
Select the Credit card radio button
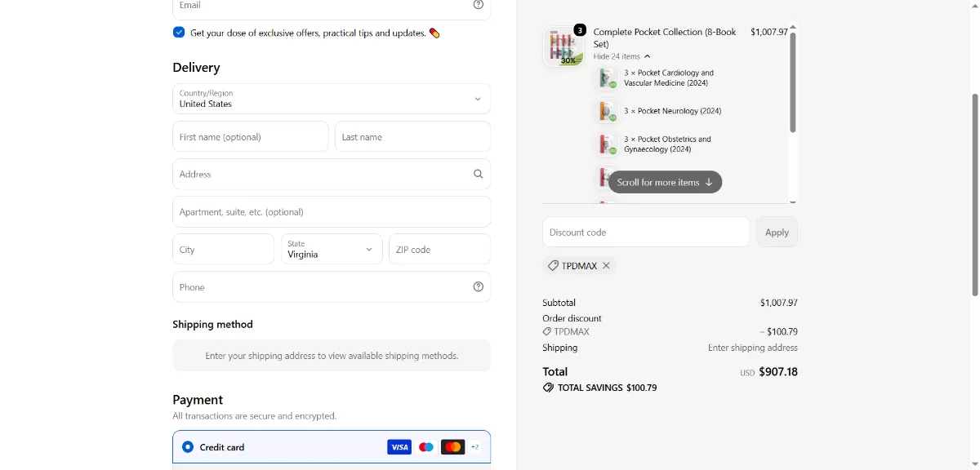tap(188, 447)
